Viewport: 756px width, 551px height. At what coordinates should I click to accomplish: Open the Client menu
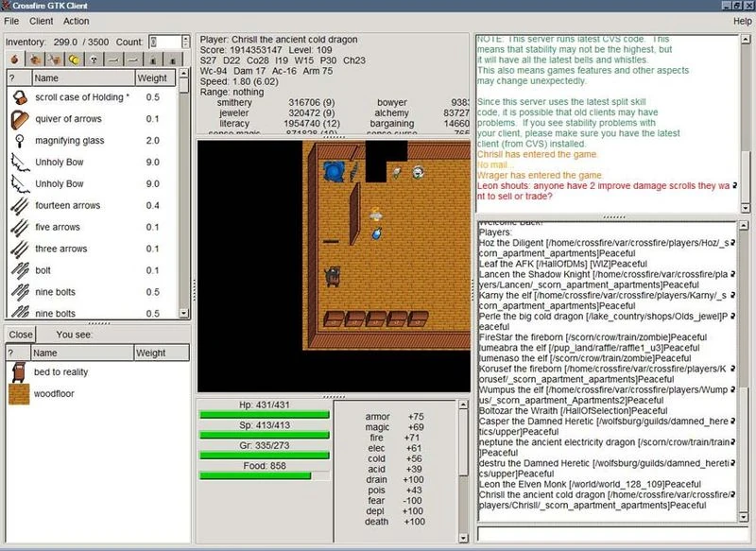pos(41,20)
